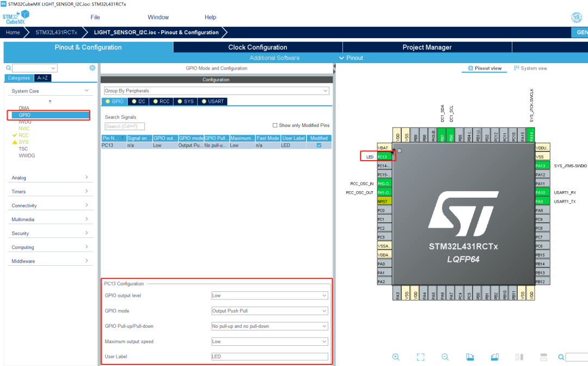The image size is (588, 366).
Task: Click the STM32CubeMX logo
Action: 16,17
